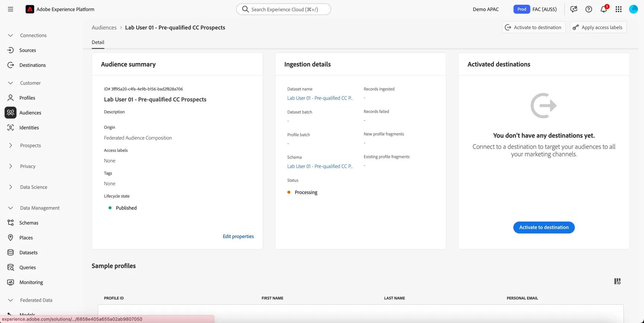Click the Queries sidebar icon

tap(10, 268)
